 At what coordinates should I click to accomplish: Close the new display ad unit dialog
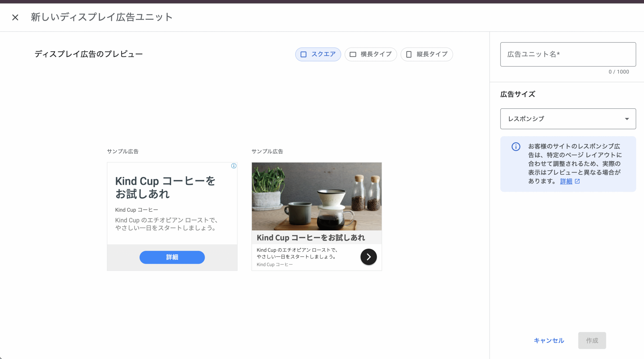tap(15, 17)
